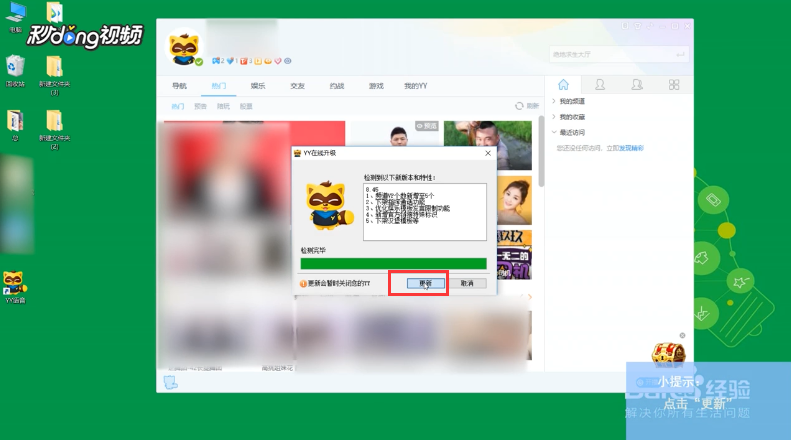Click the round blue eye badge icon
Image resolution: width=791 pixels, height=440 pixels.
[x=288, y=61]
